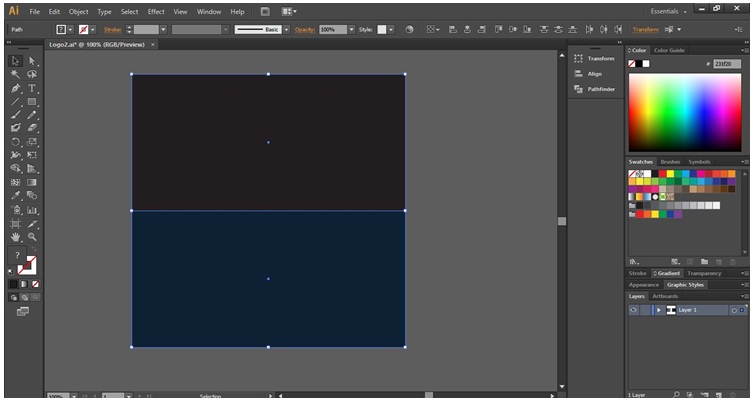Open the stroke weight dropdown
This screenshot has height=401, width=753.
[163, 30]
